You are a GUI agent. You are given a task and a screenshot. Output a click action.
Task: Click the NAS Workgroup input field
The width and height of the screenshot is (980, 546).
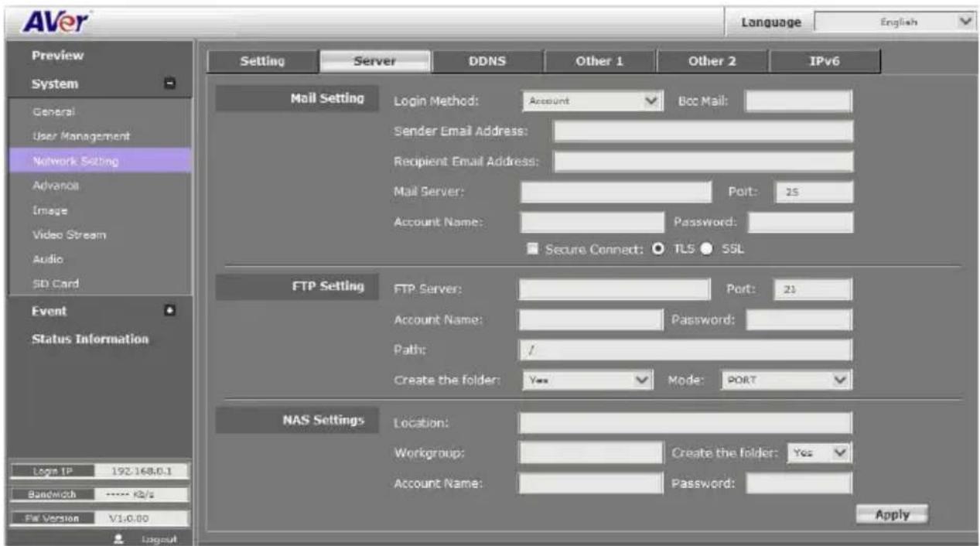click(591, 453)
